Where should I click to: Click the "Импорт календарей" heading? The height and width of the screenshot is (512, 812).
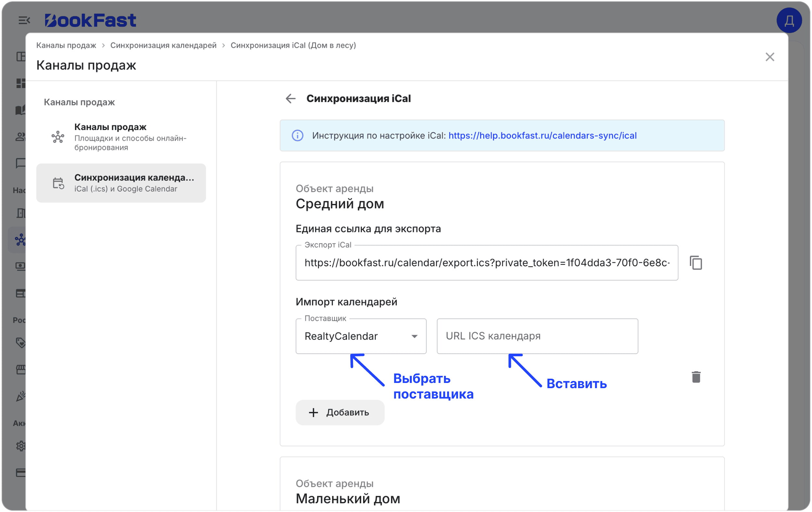coord(346,302)
